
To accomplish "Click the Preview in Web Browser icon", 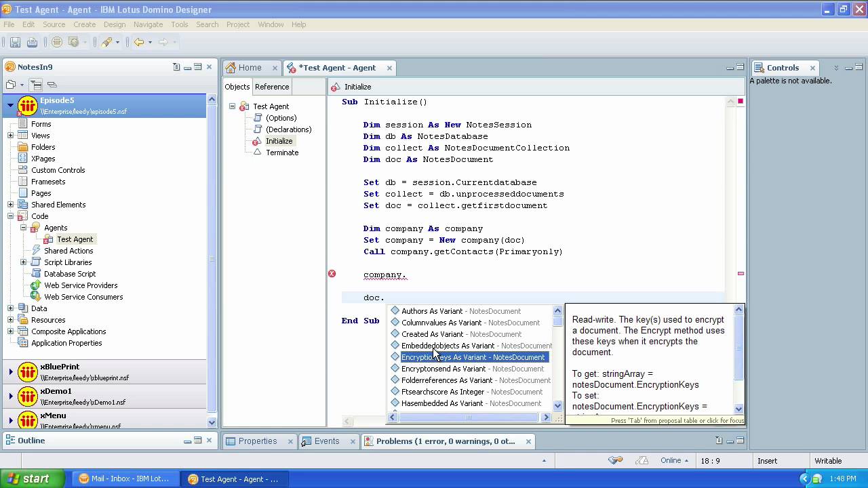I will click(x=74, y=42).
